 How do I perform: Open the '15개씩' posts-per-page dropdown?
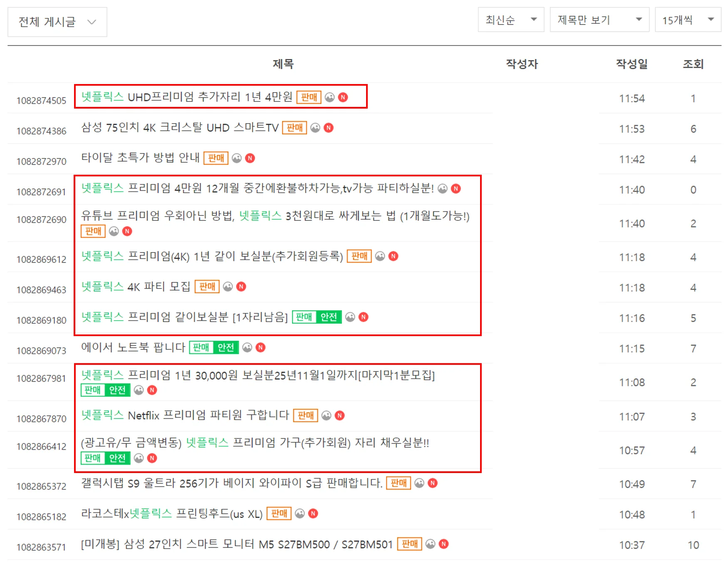coord(688,20)
